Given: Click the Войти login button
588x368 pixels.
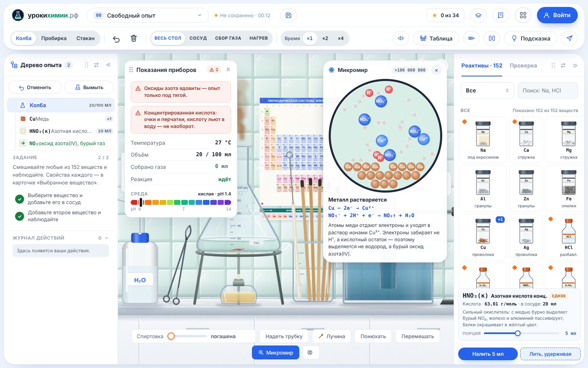Looking at the screenshot, I should coord(557,15).
